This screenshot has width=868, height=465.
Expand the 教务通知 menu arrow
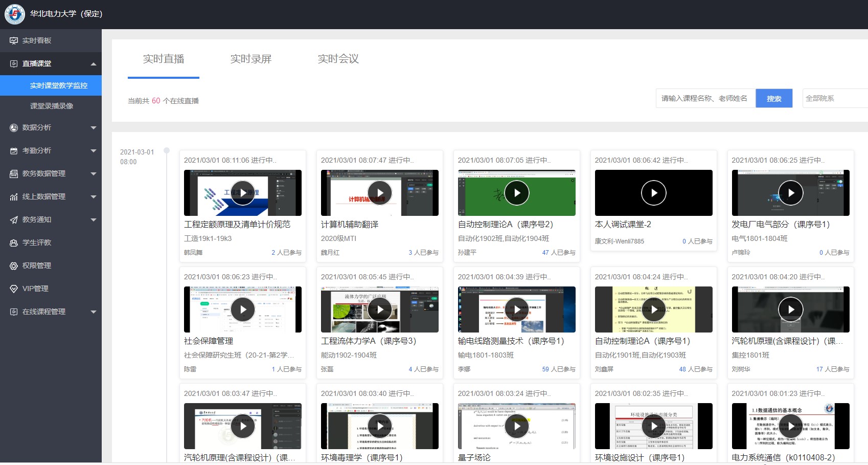94,220
